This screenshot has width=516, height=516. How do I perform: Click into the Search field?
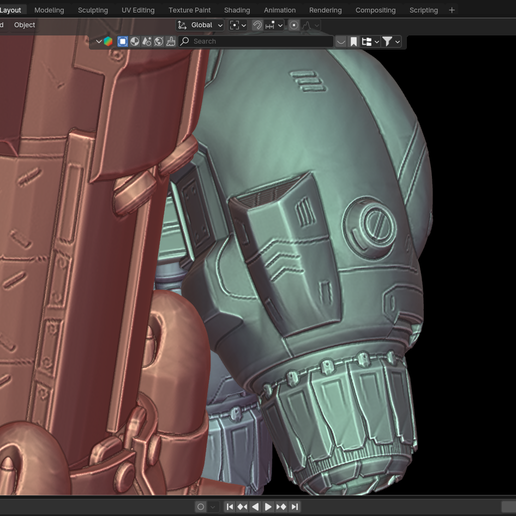[x=256, y=41]
